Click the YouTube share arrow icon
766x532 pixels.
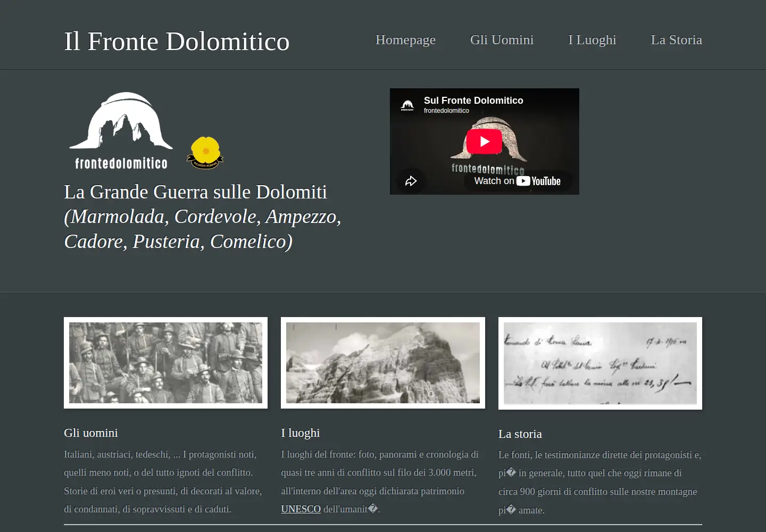tap(411, 181)
